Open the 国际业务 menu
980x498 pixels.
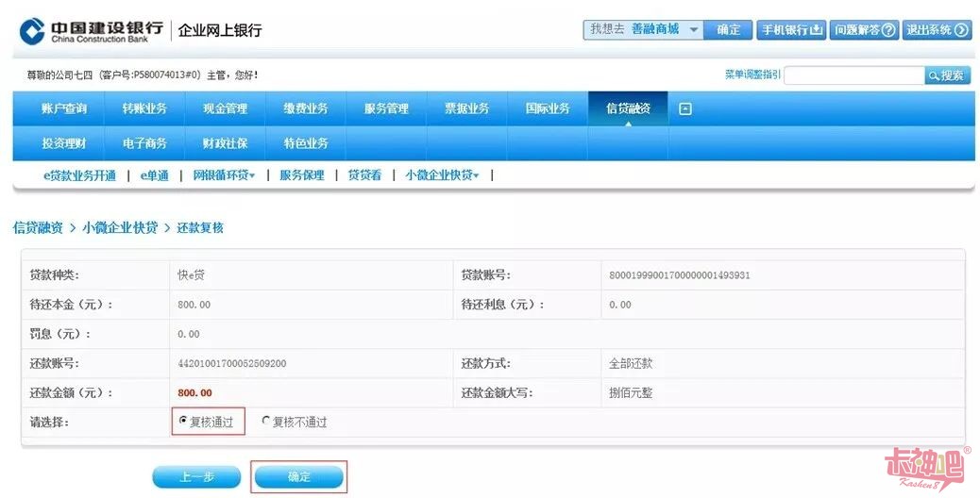tap(548, 108)
